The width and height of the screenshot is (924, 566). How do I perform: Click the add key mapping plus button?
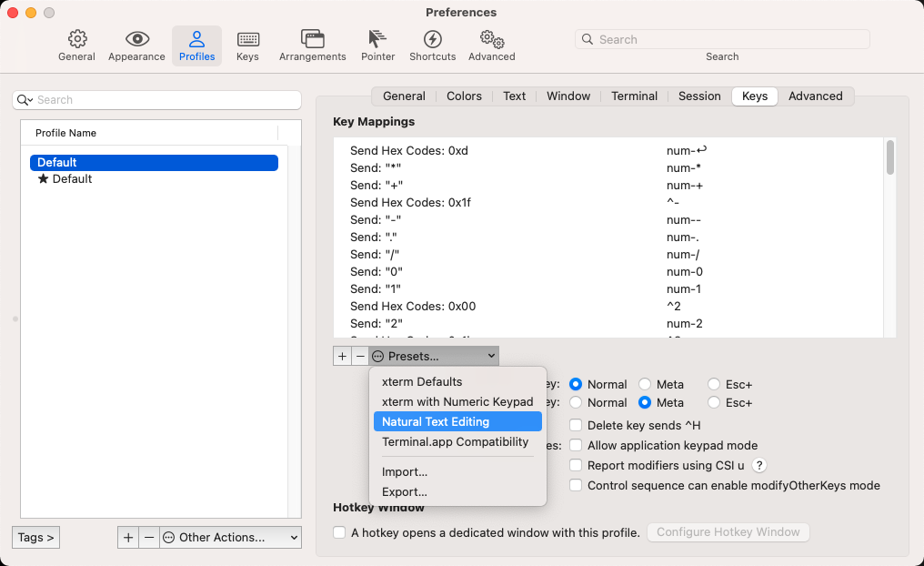coord(342,357)
